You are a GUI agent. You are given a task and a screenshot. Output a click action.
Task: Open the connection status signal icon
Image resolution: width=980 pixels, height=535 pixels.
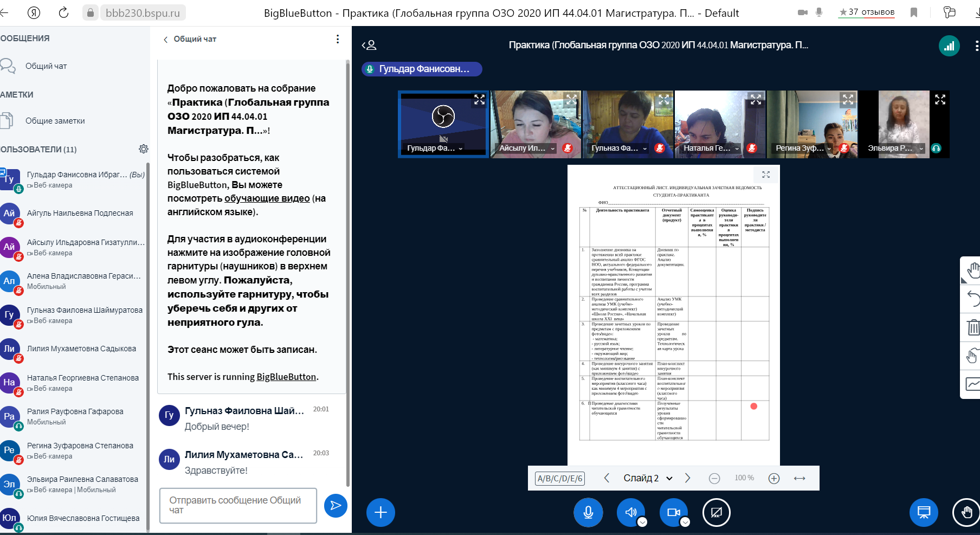pyautogui.click(x=949, y=46)
